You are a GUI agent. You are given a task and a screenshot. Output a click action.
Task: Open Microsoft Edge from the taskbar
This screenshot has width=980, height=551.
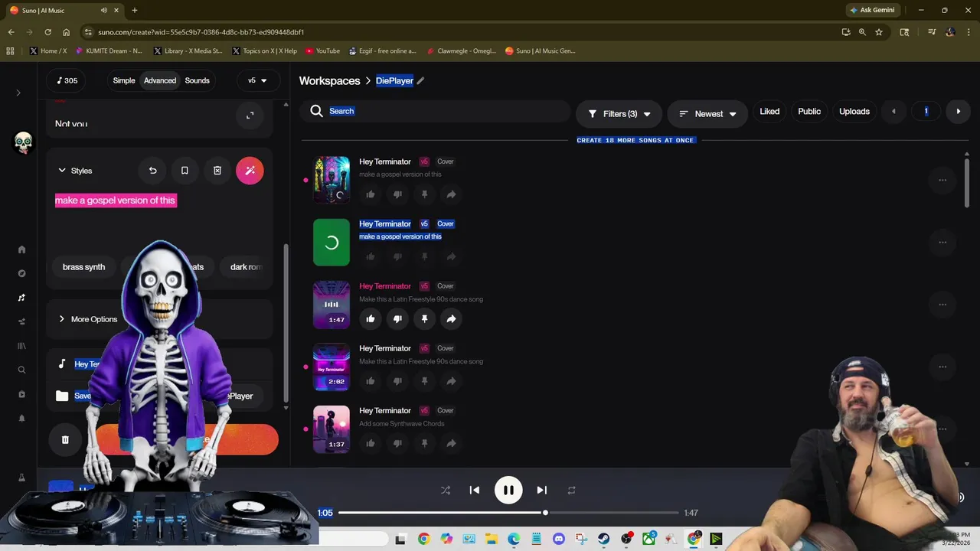(x=514, y=539)
